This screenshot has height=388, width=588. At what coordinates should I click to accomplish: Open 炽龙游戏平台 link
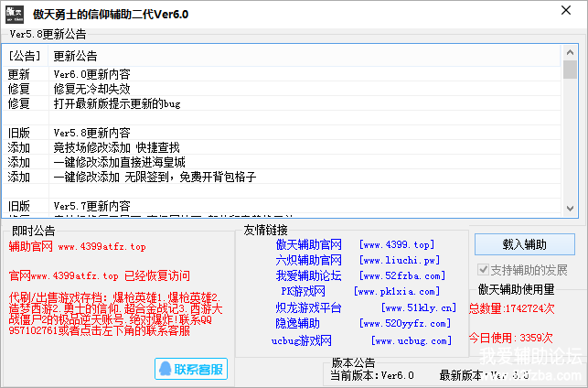(x=308, y=307)
